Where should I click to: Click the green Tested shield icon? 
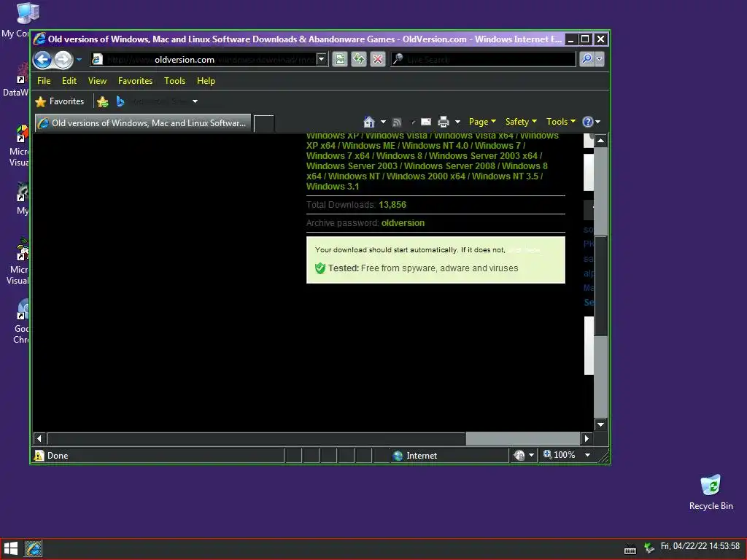(x=320, y=268)
